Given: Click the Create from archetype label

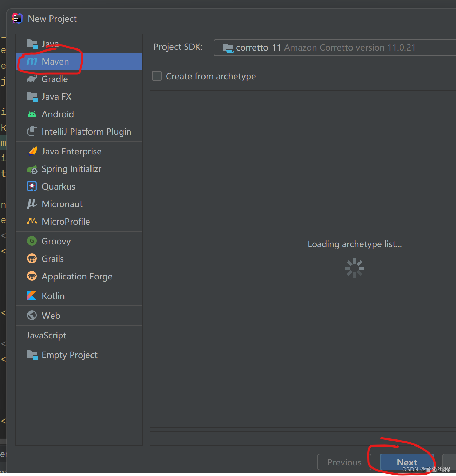Looking at the screenshot, I should click(211, 76).
